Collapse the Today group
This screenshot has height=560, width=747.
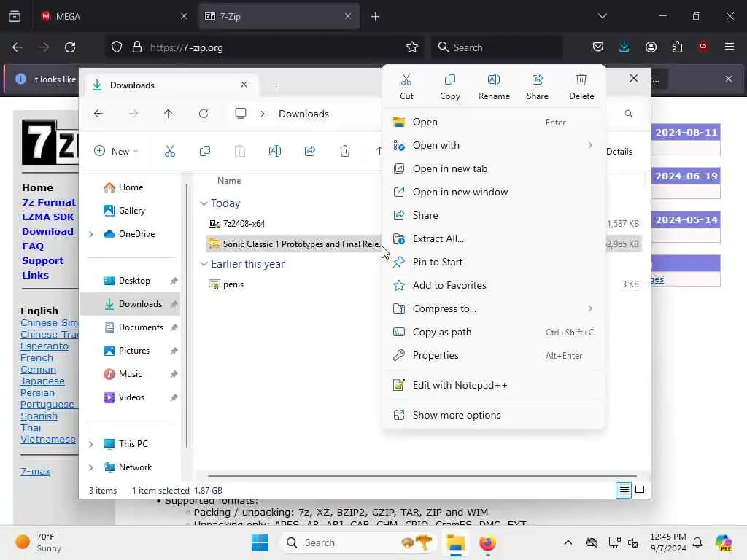click(x=204, y=203)
